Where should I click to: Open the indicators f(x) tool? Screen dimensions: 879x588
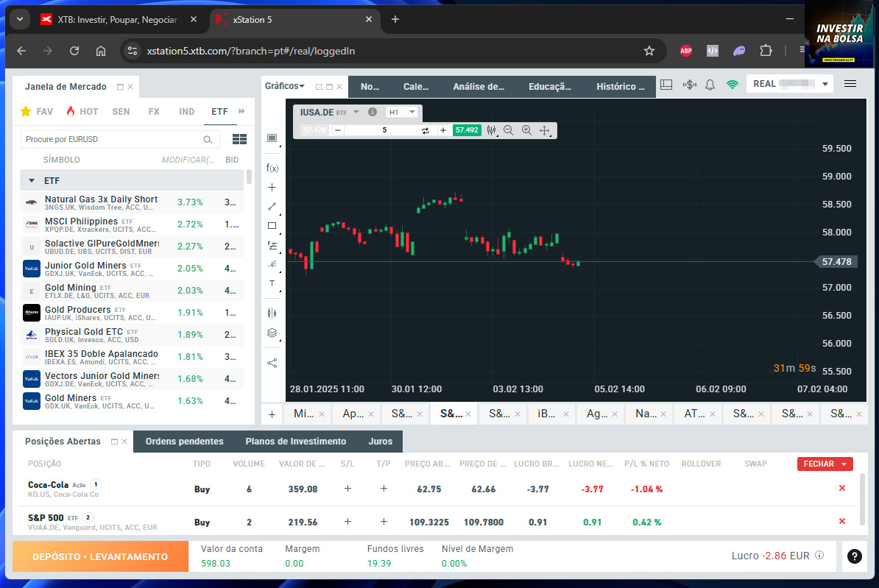click(x=272, y=169)
